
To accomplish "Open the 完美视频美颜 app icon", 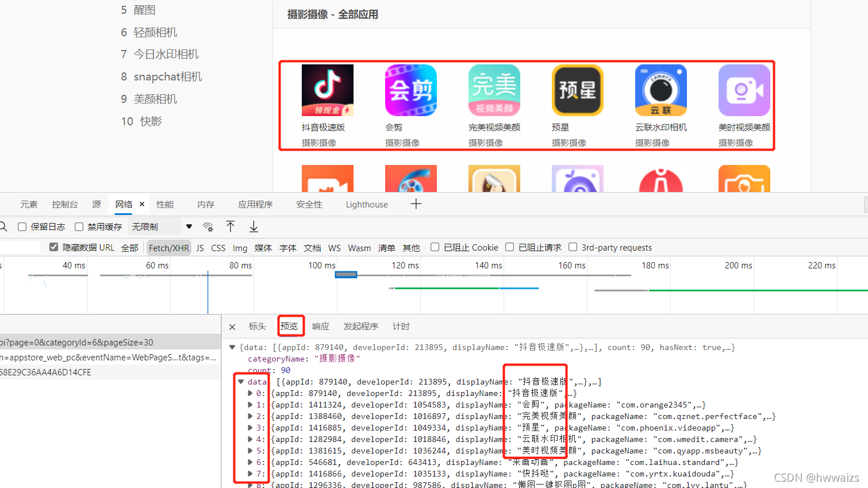I will coord(494,90).
